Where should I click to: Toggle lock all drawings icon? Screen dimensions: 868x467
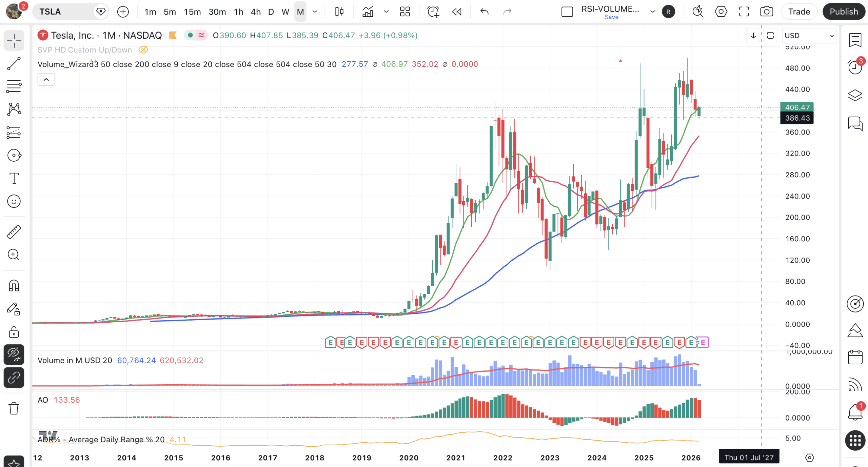[14, 332]
